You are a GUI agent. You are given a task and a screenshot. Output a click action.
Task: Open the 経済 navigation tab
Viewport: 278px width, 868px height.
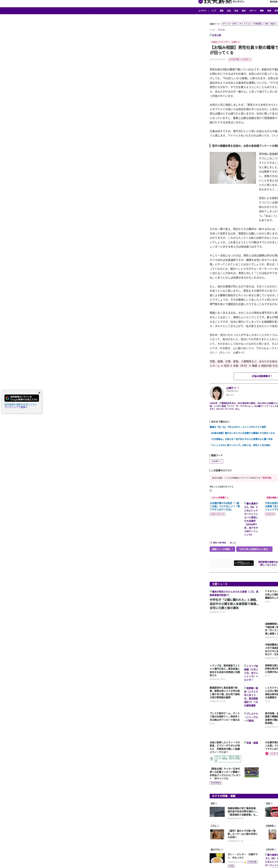coord(244,11)
